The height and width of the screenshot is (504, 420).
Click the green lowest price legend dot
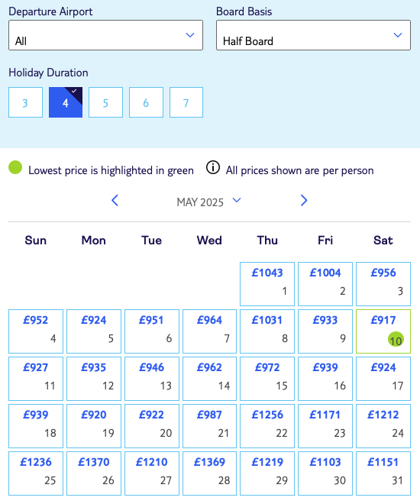[x=15, y=167]
